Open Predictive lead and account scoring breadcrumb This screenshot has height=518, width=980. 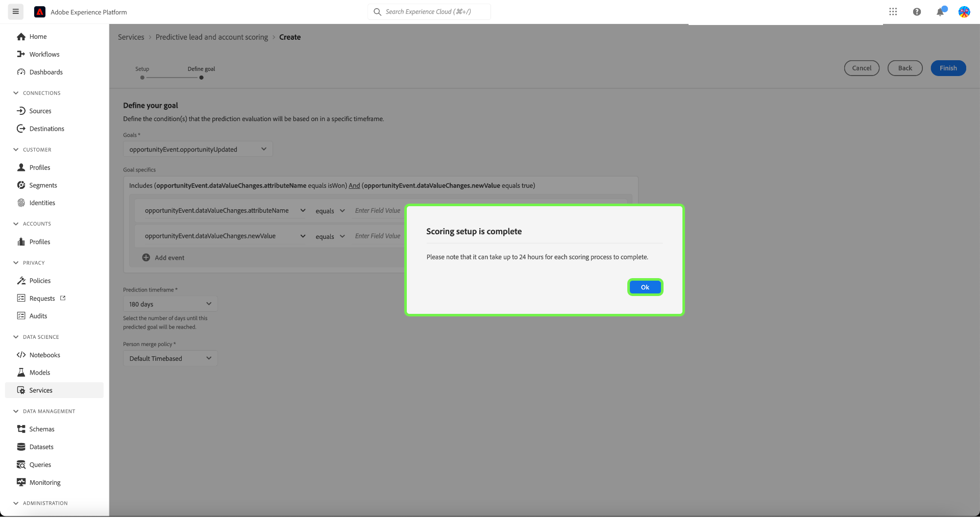coord(212,37)
